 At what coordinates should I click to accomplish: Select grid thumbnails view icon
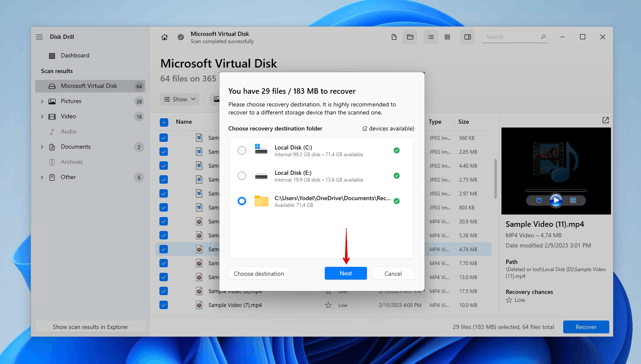(x=447, y=37)
